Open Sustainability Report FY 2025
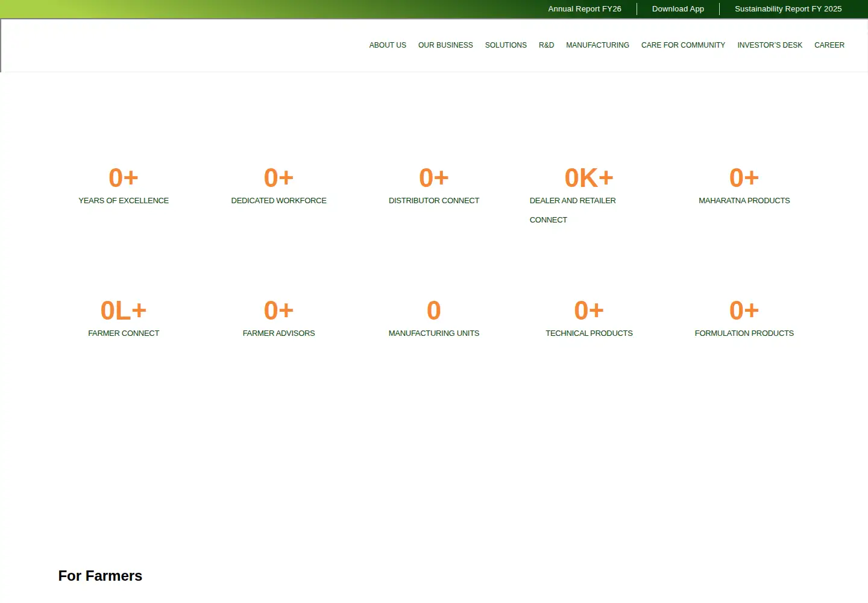The image size is (868, 603). pyautogui.click(x=788, y=9)
